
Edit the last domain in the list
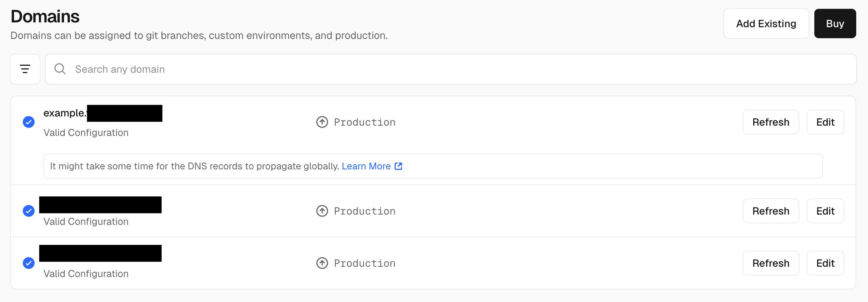point(825,263)
